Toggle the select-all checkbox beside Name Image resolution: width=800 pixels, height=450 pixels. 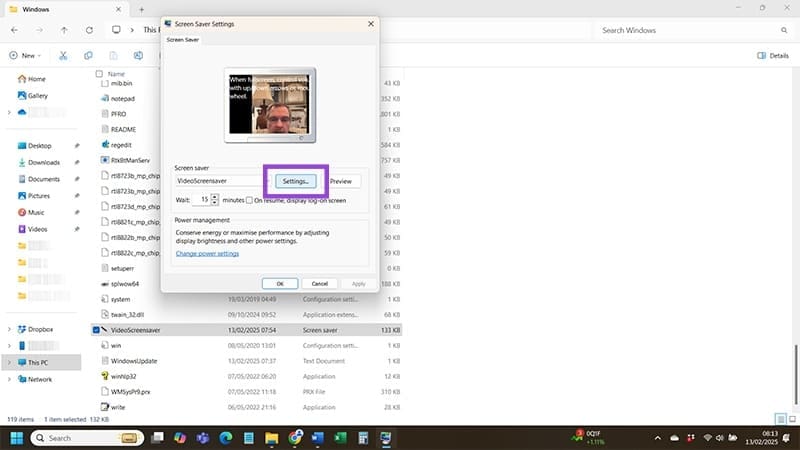click(99, 74)
